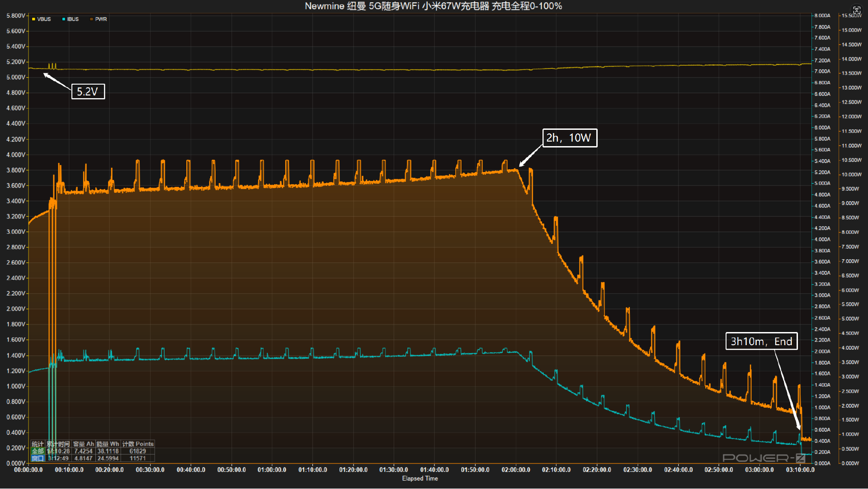Viewport: 868px width, 489px height.
Task: Click window capacity value 4.8147
Action: 84,458
